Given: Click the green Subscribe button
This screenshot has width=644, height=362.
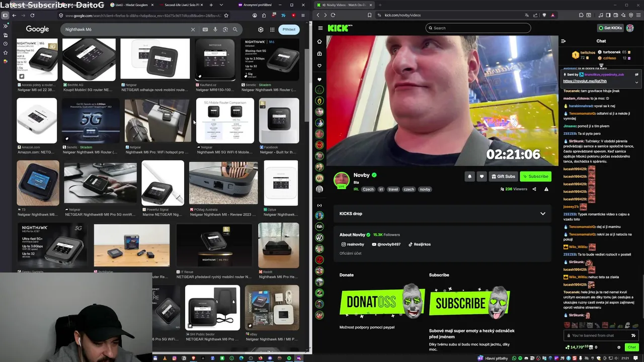Looking at the screenshot, I should pos(535,176).
